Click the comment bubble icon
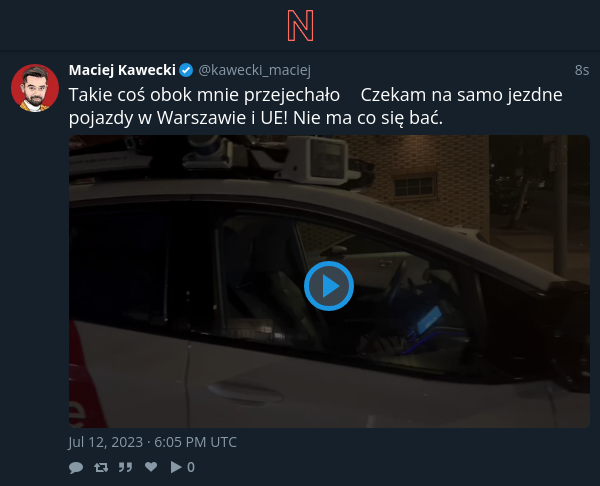 tap(76, 467)
